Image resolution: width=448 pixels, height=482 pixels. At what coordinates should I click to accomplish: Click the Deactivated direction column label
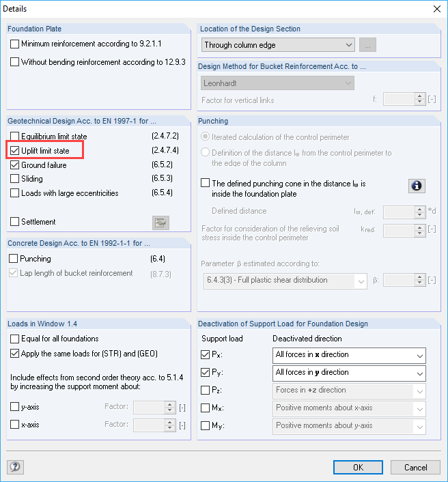tap(307, 339)
